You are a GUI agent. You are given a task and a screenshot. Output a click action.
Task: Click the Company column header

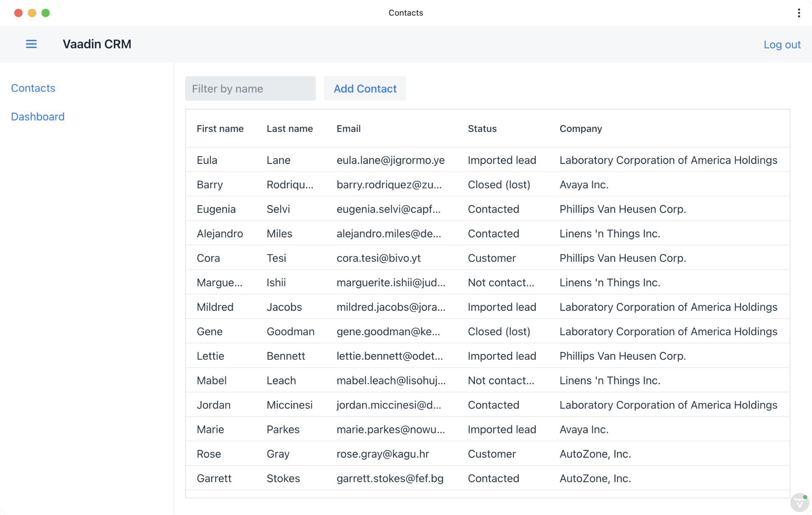(580, 129)
